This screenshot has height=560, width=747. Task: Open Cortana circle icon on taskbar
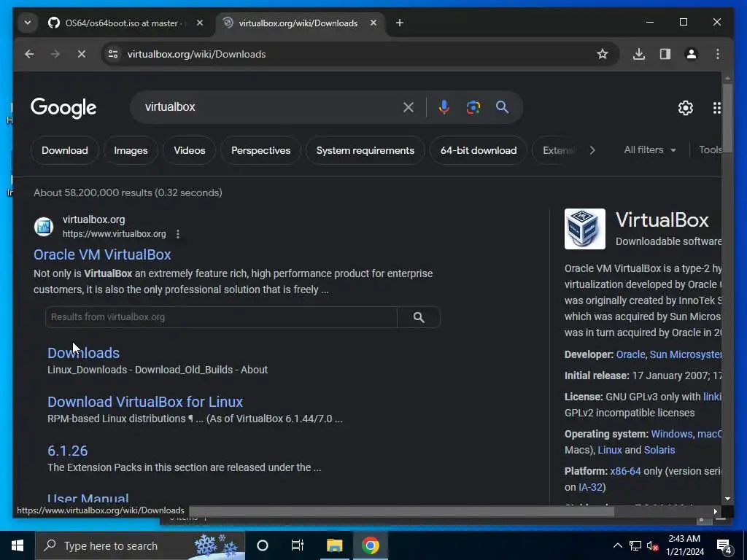(x=263, y=545)
